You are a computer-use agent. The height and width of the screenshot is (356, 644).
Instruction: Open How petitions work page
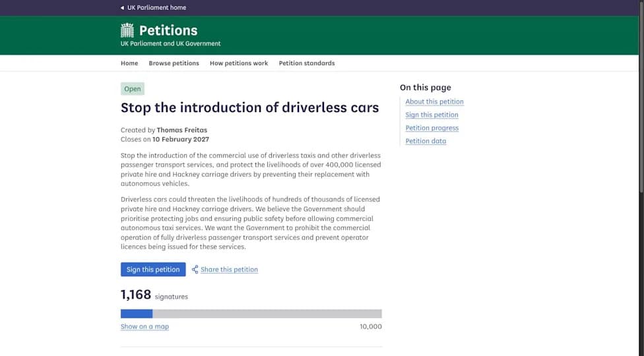239,63
